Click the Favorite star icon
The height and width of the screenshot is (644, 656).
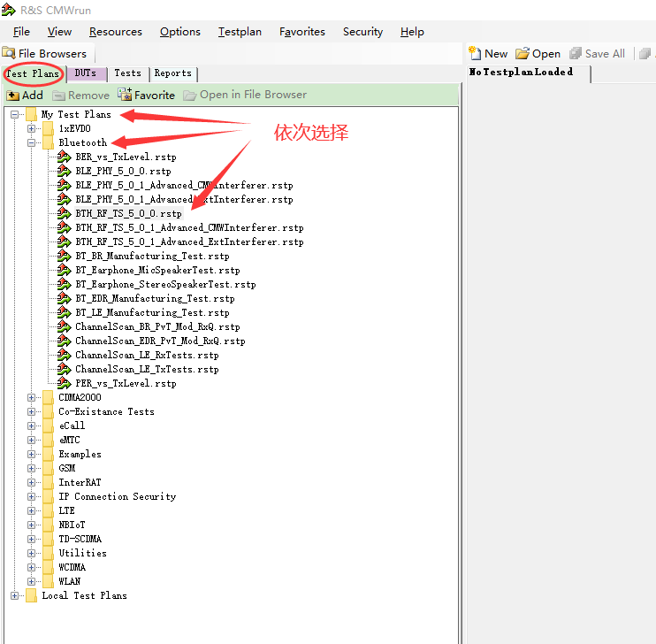click(x=125, y=95)
